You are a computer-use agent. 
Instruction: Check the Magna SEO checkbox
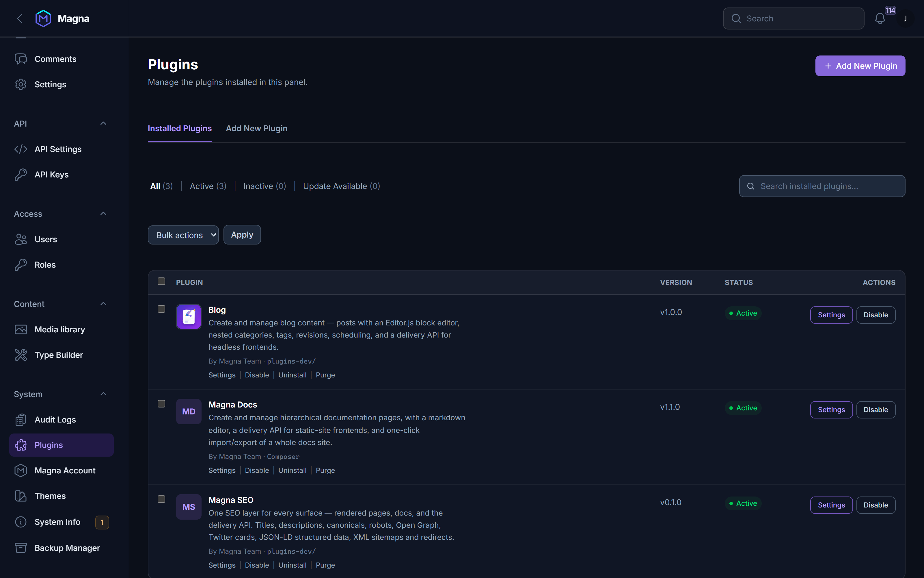click(x=161, y=499)
